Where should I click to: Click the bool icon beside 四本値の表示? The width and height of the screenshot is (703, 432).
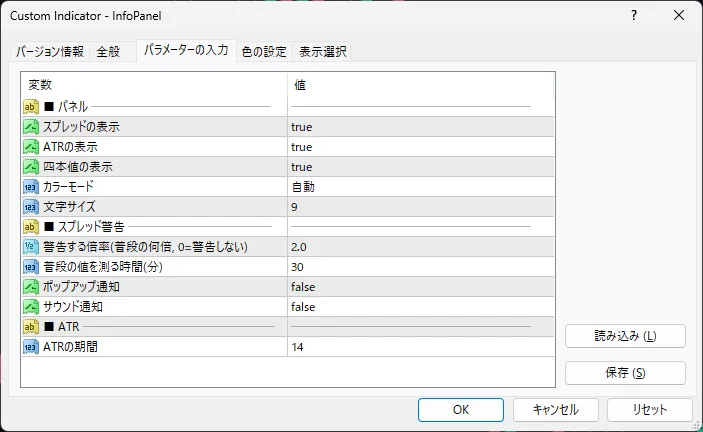(31, 167)
